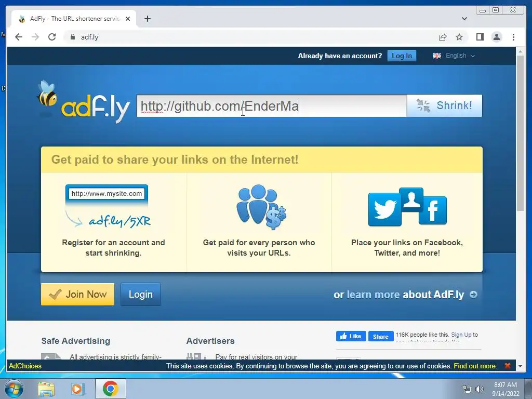Open Windows Explorer from the taskbar
This screenshot has height=399, width=532.
point(46,389)
